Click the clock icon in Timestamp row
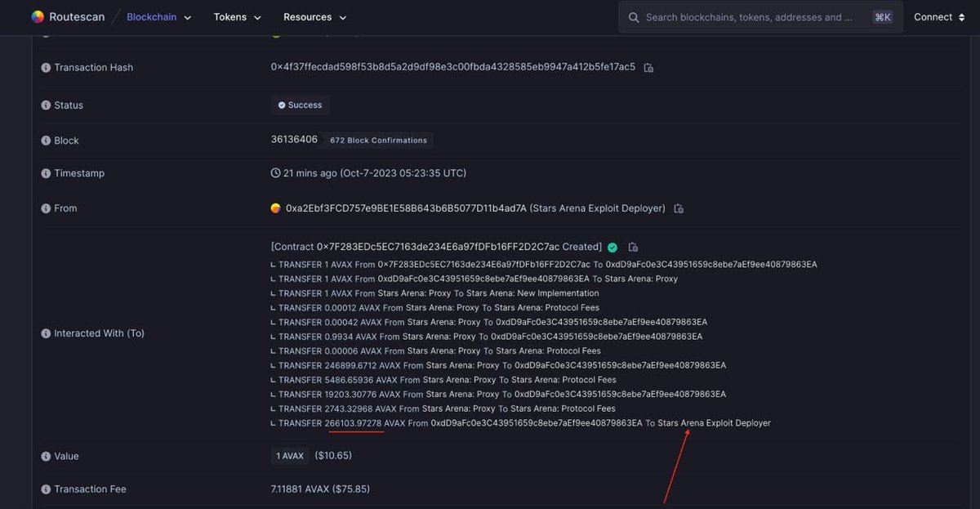Image resolution: width=980 pixels, height=509 pixels. 276,173
